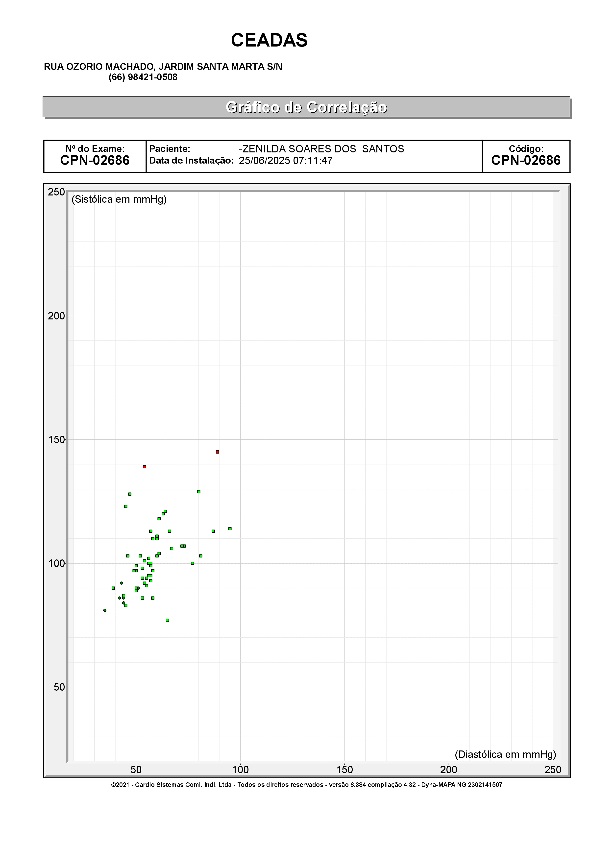Image resolution: width=614 pixels, height=868 pixels.
Task: Click the 100 tick on the diastolic axis
Action: 240,770
